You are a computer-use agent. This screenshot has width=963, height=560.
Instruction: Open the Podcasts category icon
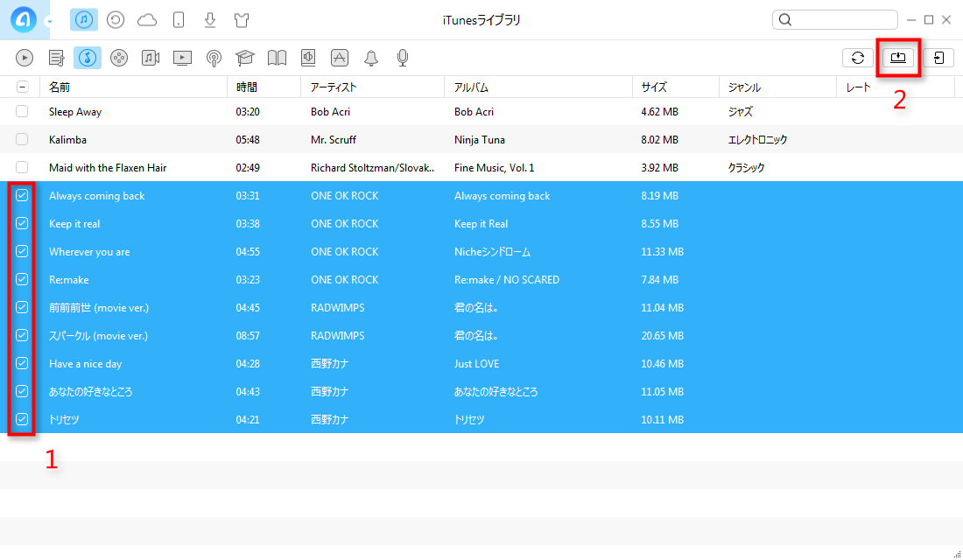pyautogui.click(x=214, y=59)
